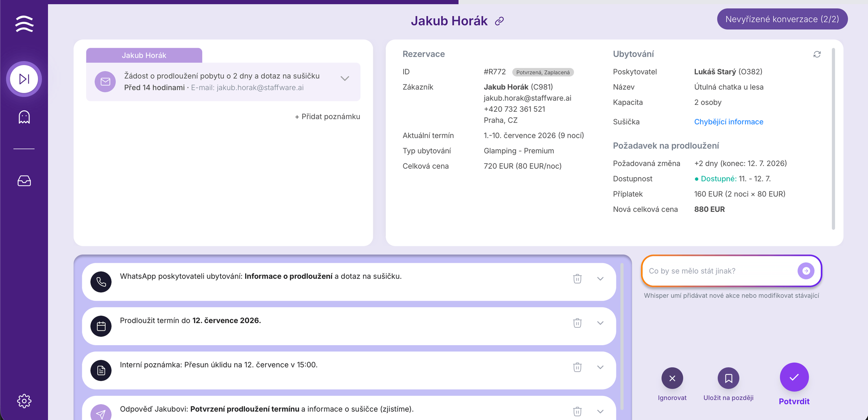This screenshot has height=420, width=868.
Task: Delete the Prodloužit termín action
Action: 577,323
